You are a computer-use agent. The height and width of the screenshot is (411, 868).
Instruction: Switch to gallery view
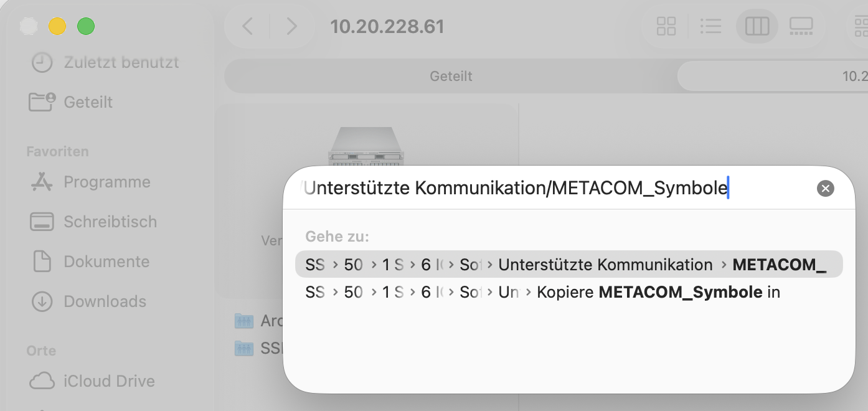[x=801, y=26]
